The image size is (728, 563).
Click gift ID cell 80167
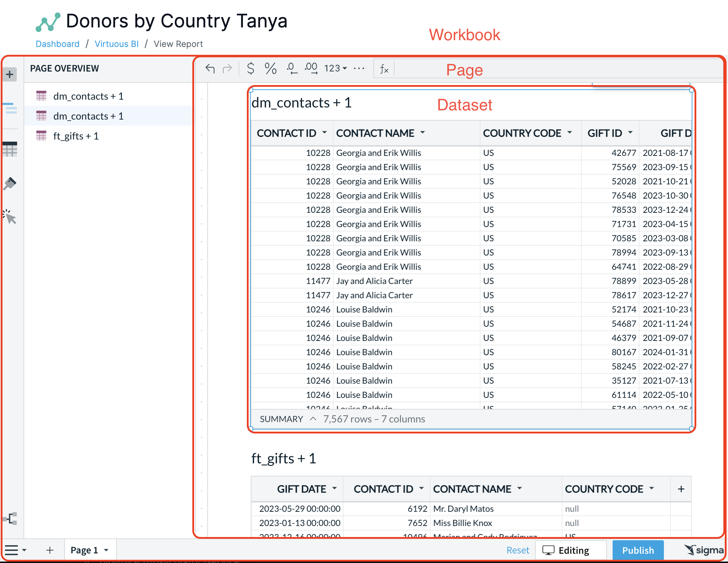[610, 352]
